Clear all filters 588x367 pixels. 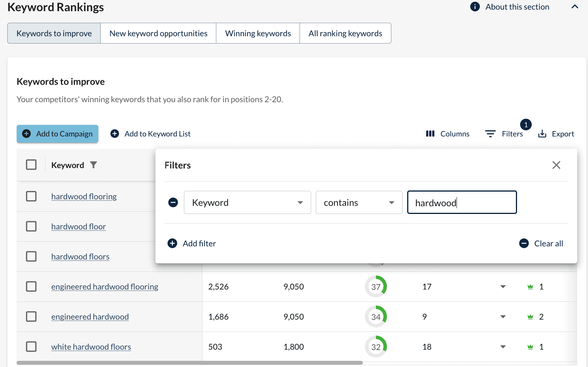541,244
